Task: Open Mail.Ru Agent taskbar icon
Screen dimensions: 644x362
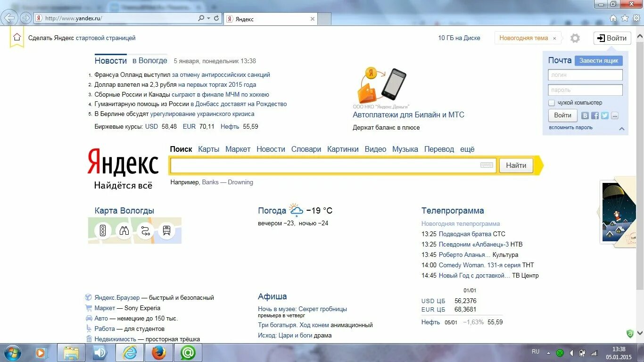Action: [188, 353]
